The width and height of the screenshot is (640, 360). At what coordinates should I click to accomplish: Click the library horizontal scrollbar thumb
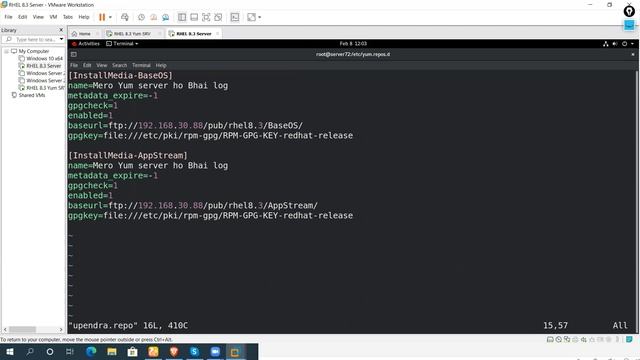[x=23, y=329]
